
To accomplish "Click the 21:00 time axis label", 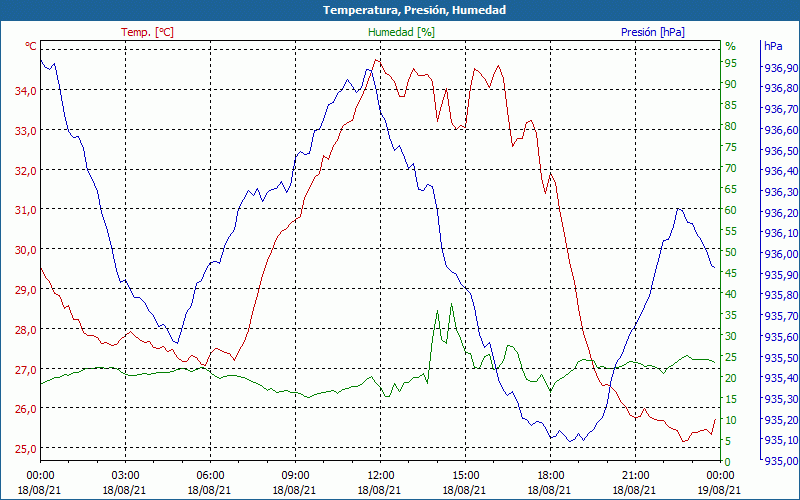I will [636, 477].
